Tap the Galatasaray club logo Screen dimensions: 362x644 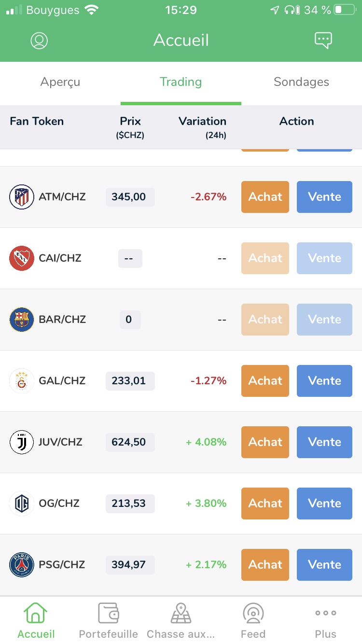coord(22,381)
